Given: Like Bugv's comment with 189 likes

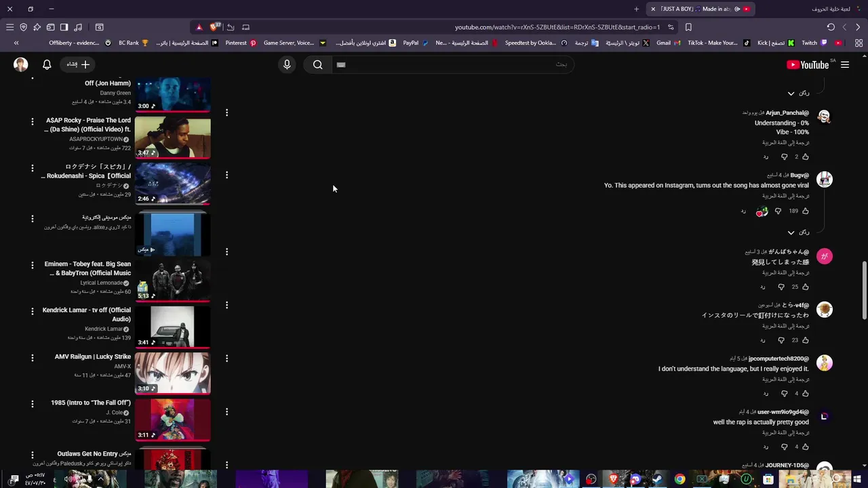Looking at the screenshot, I should (x=806, y=211).
